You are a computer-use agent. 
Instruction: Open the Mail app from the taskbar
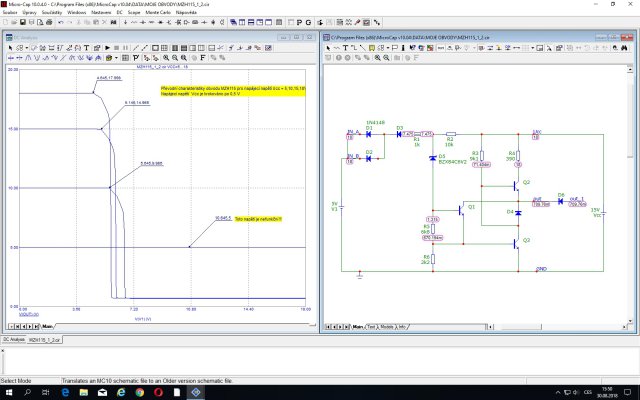[102, 393]
